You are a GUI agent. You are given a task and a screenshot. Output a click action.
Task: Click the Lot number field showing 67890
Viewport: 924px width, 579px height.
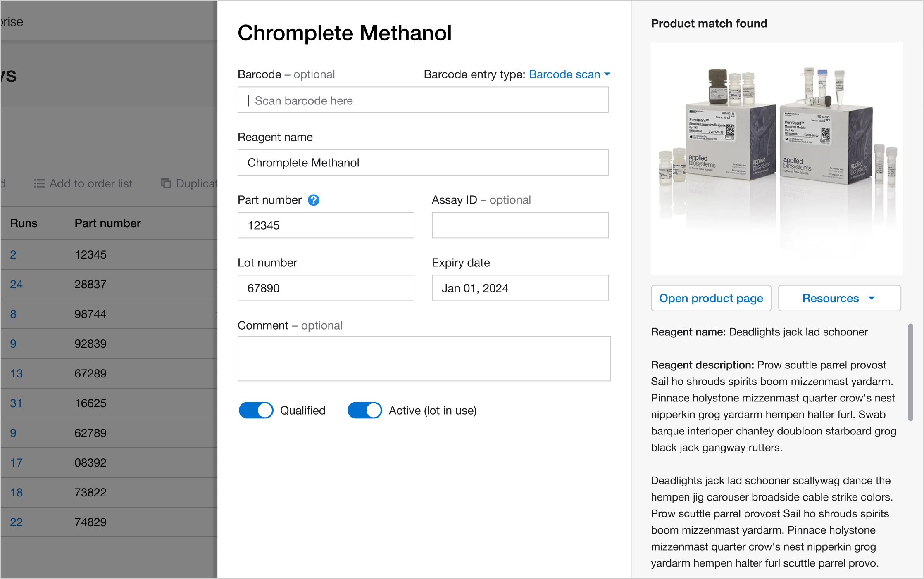tap(326, 288)
